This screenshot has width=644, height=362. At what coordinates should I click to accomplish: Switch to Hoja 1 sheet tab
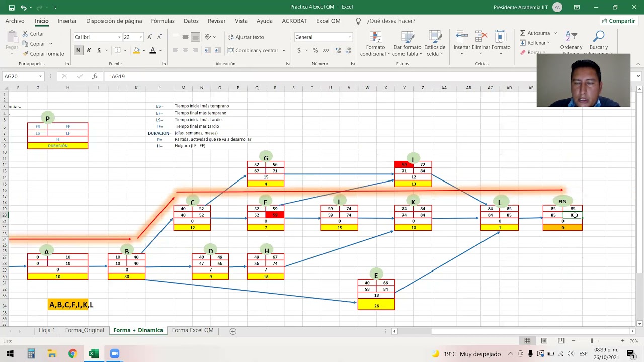point(47,330)
